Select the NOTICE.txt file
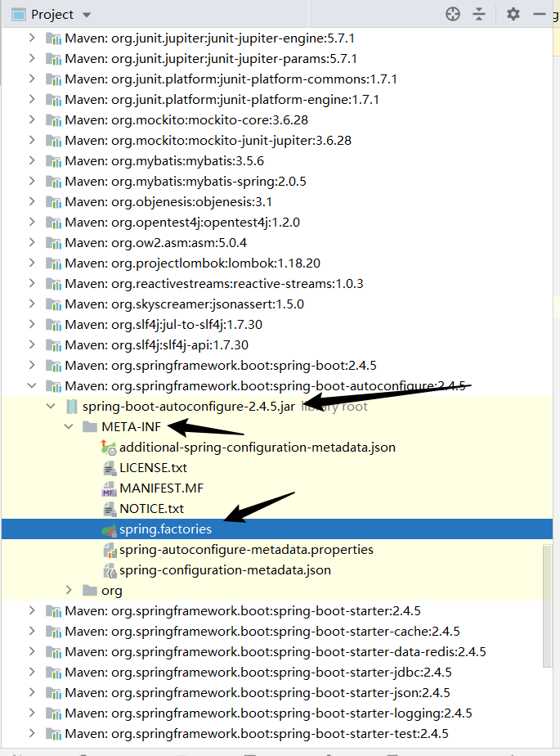The image size is (560, 756). pyautogui.click(x=152, y=509)
